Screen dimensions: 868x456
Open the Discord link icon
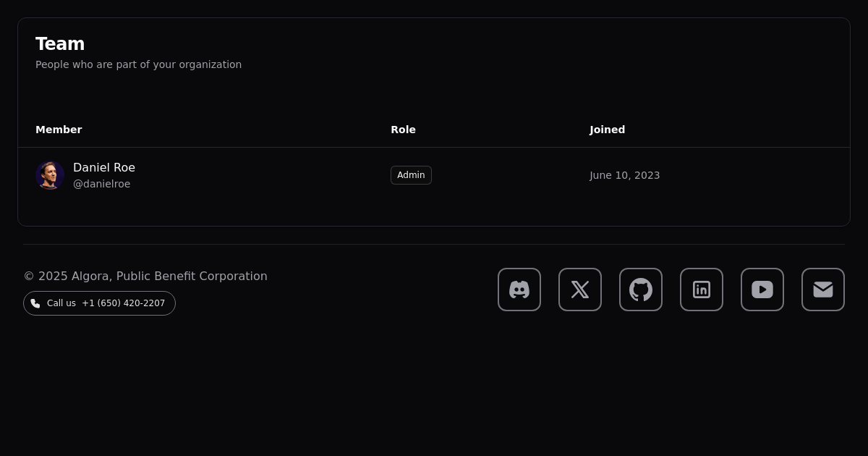pyautogui.click(x=519, y=290)
